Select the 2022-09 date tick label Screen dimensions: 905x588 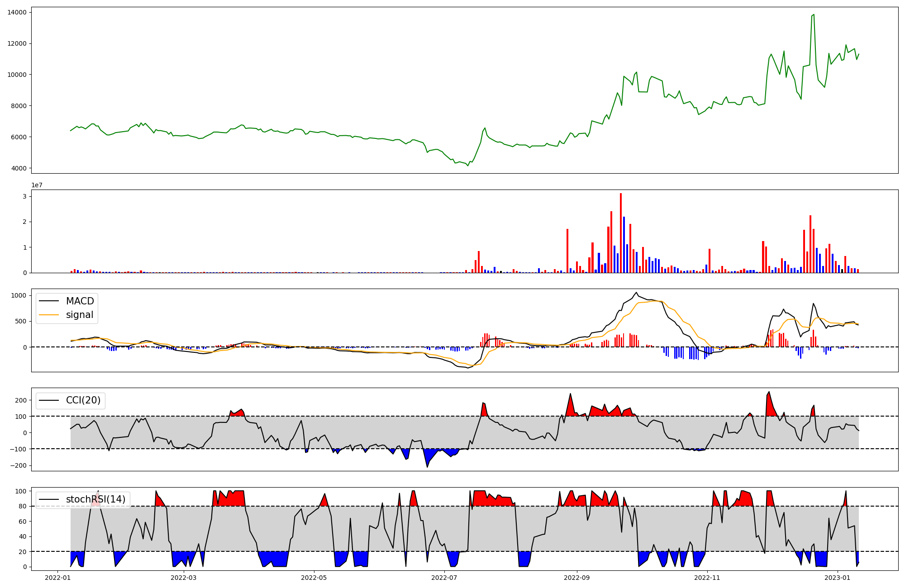click(x=576, y=578)
